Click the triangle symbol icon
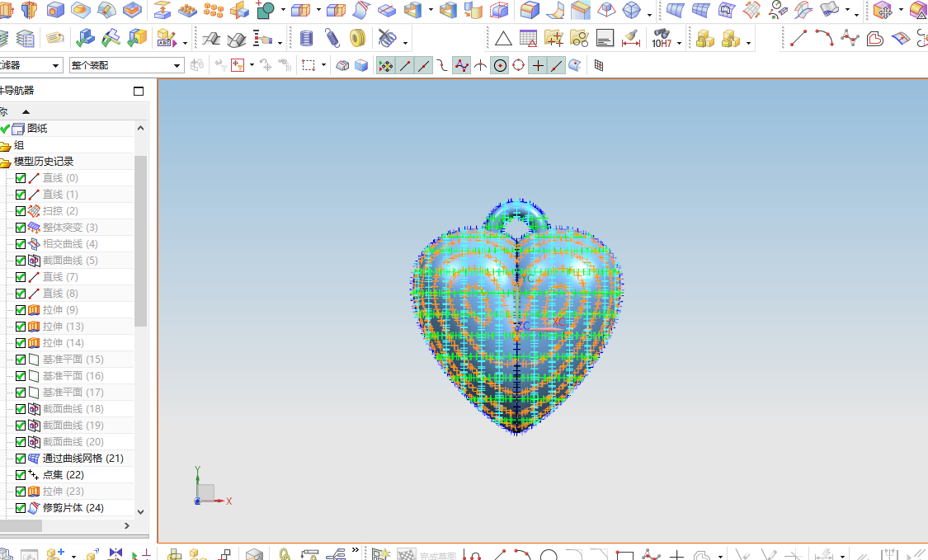Viewport: 928px width, 560px height. click(503, 39)
